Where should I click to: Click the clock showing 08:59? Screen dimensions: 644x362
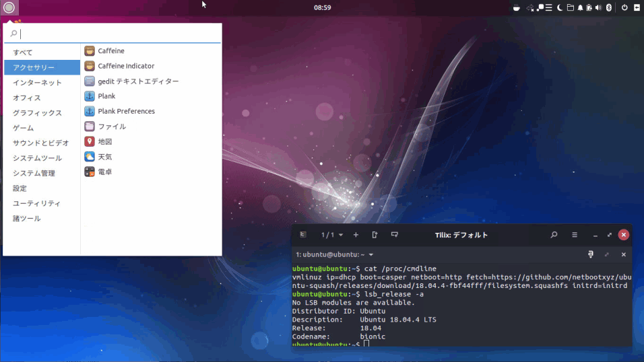coord(323,7)
